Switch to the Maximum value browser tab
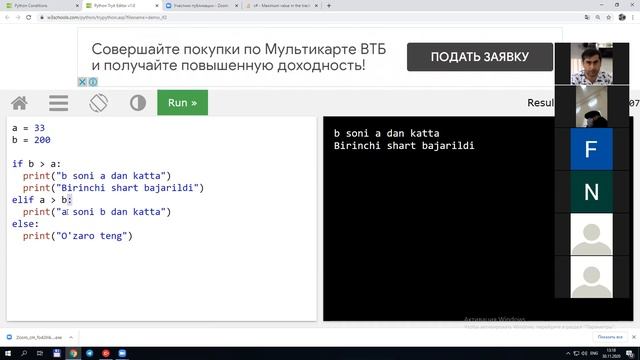 click(281, 6)
